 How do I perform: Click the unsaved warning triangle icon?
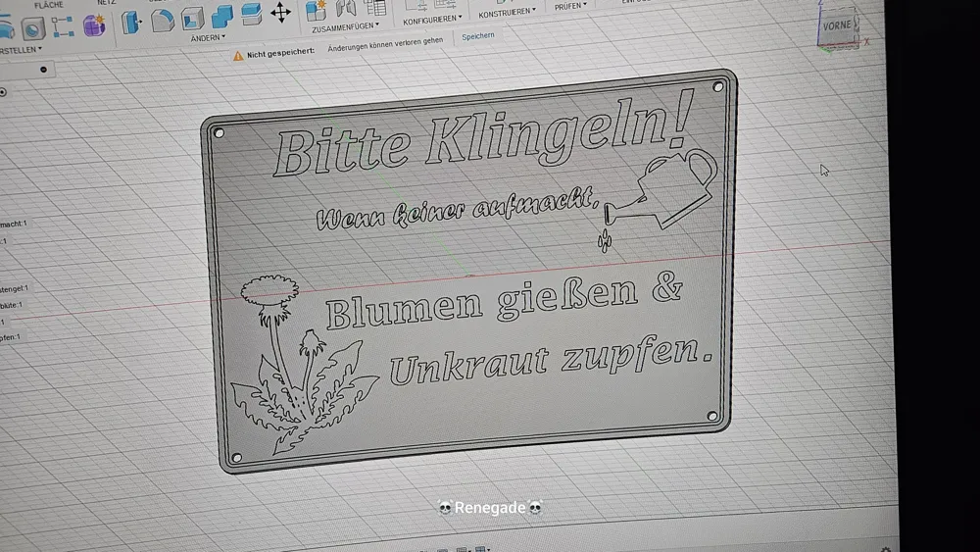238,56
